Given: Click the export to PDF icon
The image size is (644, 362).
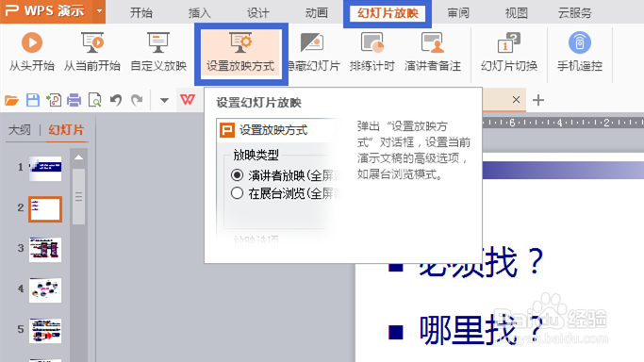Looking at the screenshot, I should tap(54, 100).
